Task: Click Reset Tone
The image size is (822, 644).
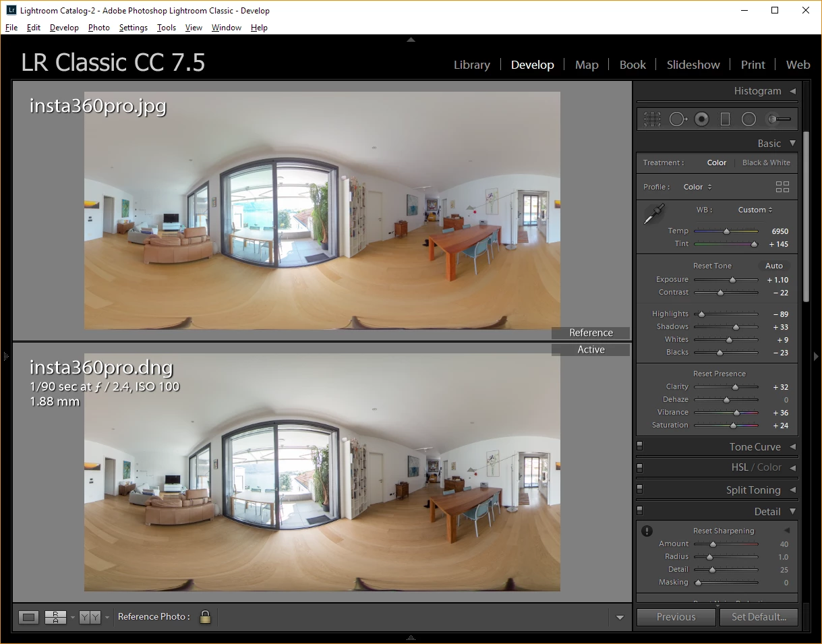Action: [x=712, y=266]
